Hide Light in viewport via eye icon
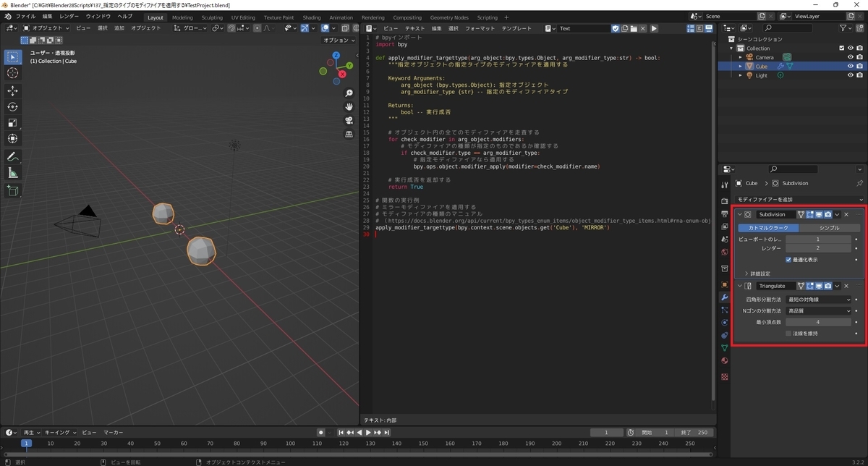The height and width of the screenshot is (466, 868). click(x=851, y=75)
